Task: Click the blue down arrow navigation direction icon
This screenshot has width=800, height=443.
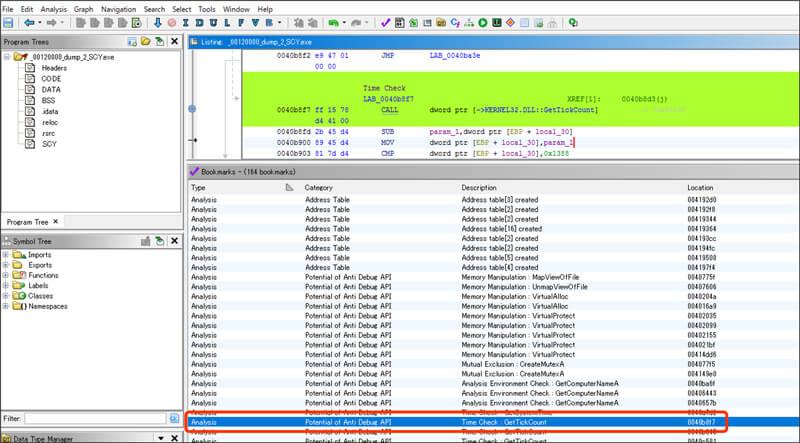Action: [x=158, y=23]
